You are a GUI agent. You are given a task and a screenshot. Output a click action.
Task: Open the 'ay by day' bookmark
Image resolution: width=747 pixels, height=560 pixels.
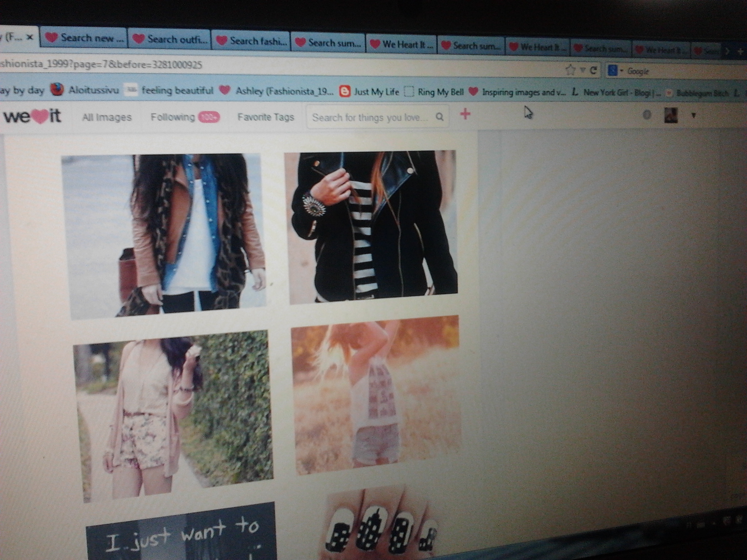pos(22,90)
